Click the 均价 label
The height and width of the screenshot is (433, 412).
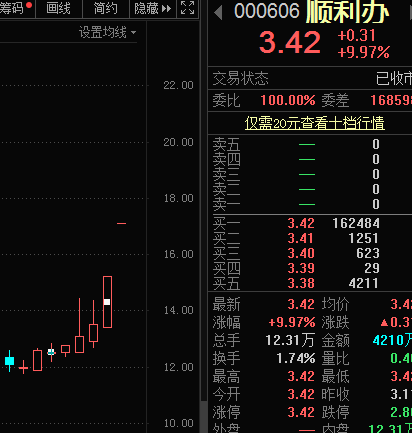coord(335,304)
